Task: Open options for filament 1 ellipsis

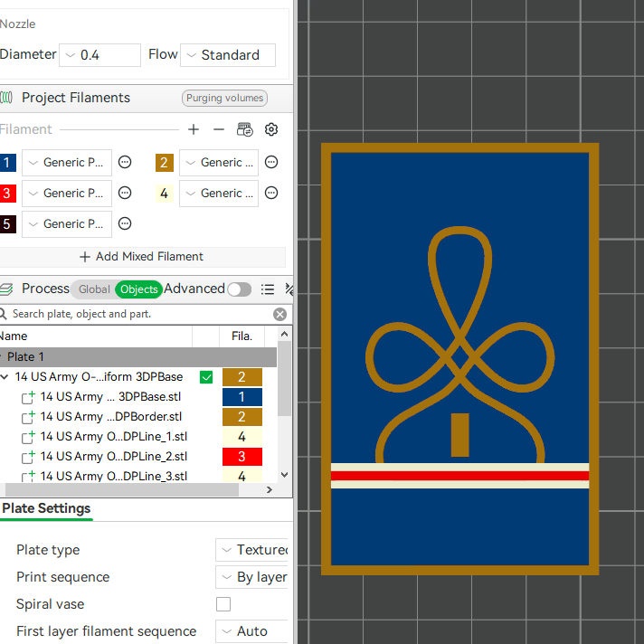Action: click(125, 162)
